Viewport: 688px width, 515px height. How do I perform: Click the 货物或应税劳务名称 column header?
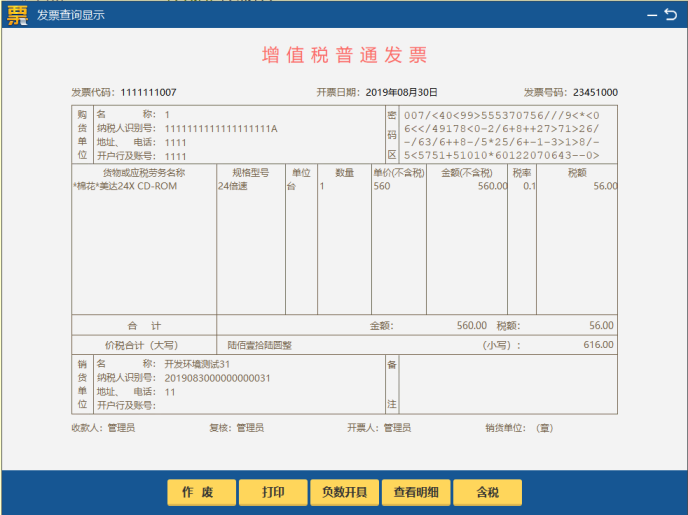[x=144, y=173]
